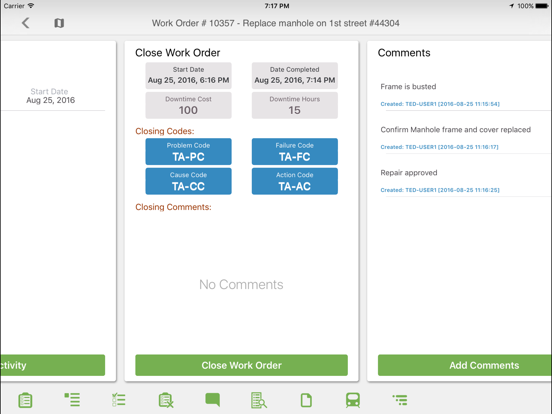This screenshot has height=414, width=552.
Task: Click the Created timestamp 11:15:54 line
Action: point(440,104)
